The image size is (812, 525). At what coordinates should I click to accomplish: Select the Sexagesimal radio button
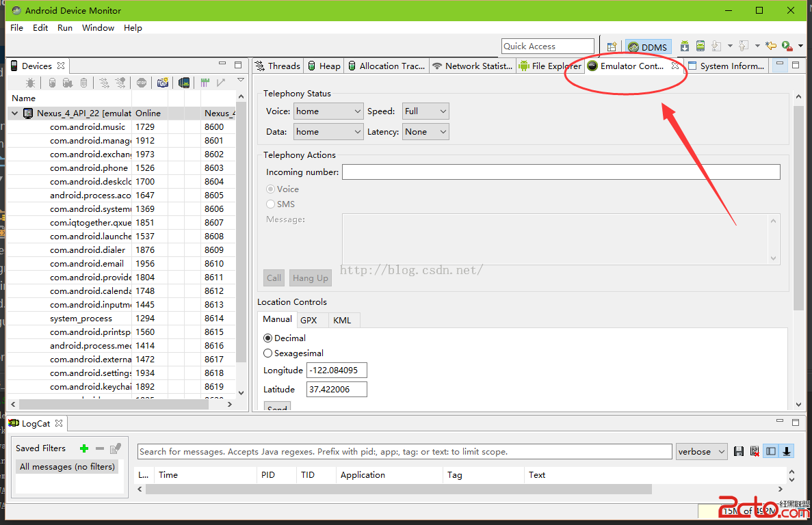pos(267,353)
